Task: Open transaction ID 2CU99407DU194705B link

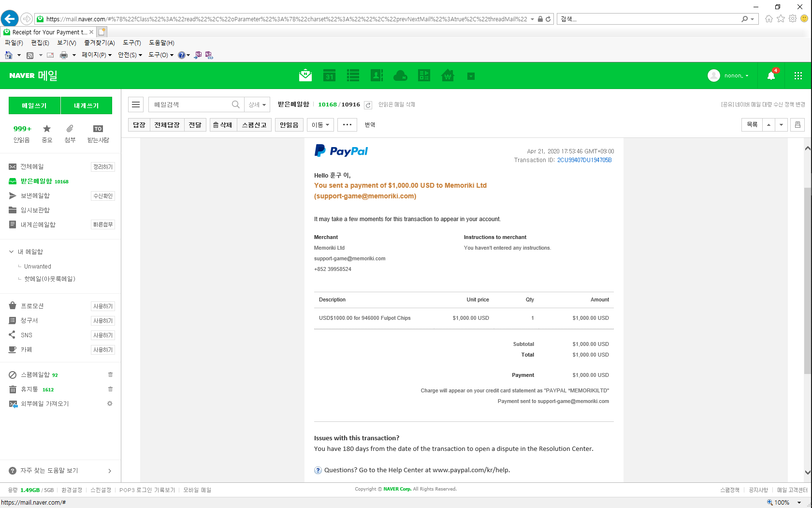Action: point(584,160)
